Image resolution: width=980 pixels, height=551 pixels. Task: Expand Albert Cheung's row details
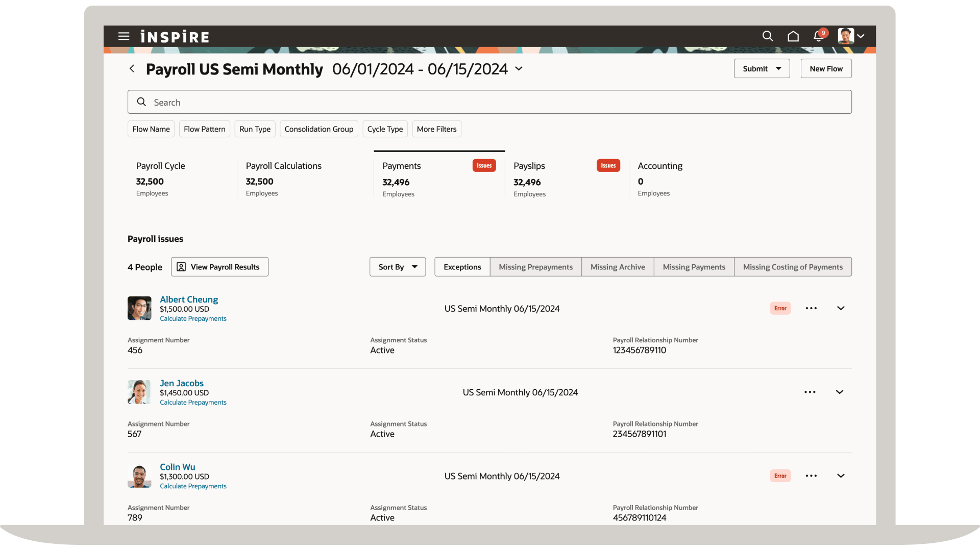point(841,308)
